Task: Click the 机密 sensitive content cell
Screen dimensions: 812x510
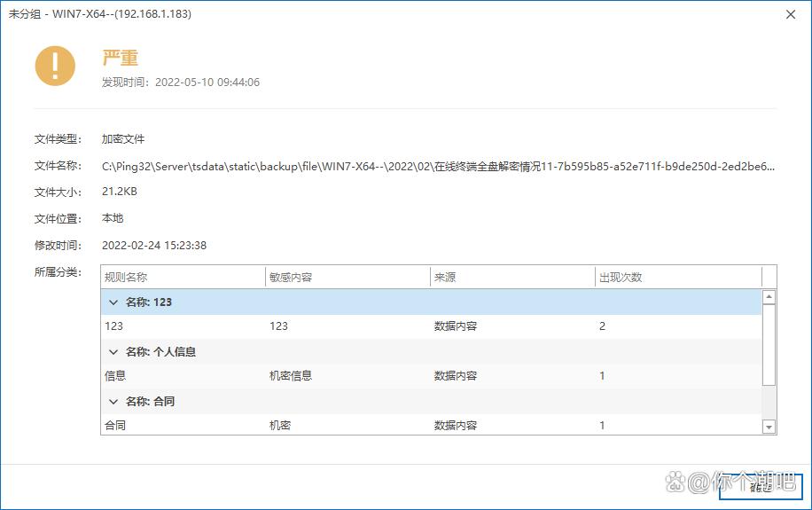Action: pos(280,426)
